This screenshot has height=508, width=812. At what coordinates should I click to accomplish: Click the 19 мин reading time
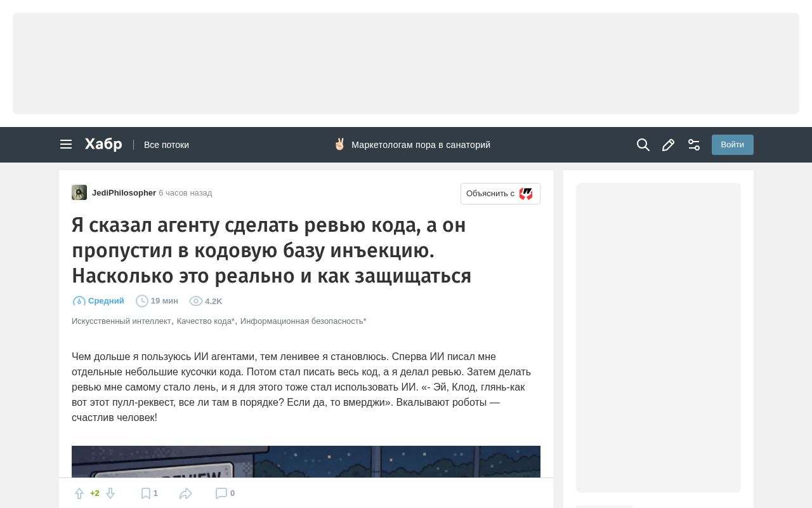pyautogui.click(x=164, y=301)
